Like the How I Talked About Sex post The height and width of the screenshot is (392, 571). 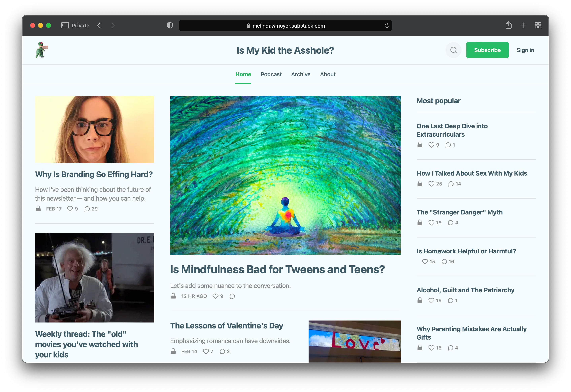435,184
